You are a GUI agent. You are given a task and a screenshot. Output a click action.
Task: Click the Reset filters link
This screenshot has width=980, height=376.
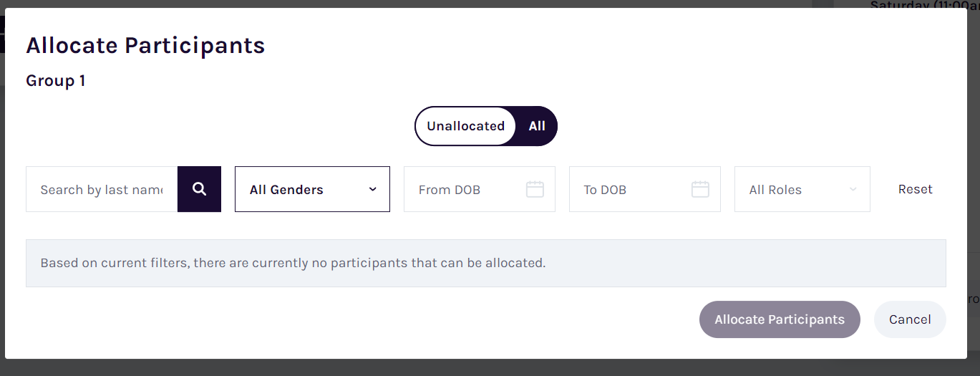click(916, 189)
